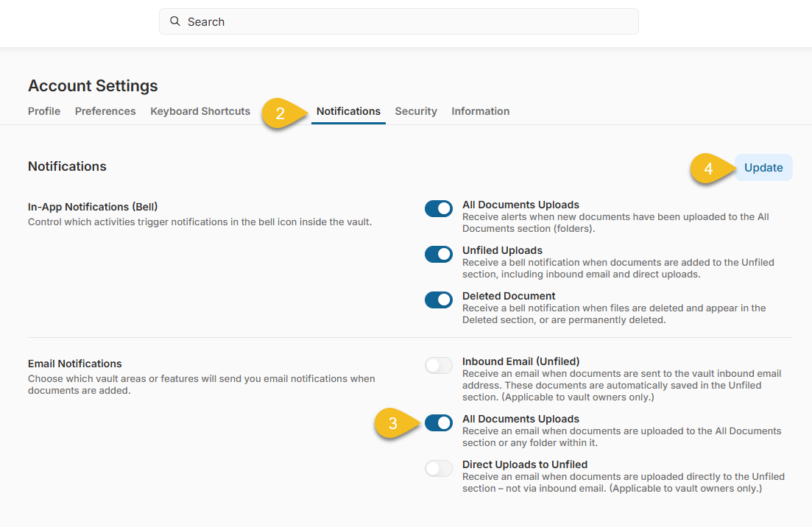Click the yellow badge numbered 2
Viewport: 812px width, 527px height.
point(280,115)
